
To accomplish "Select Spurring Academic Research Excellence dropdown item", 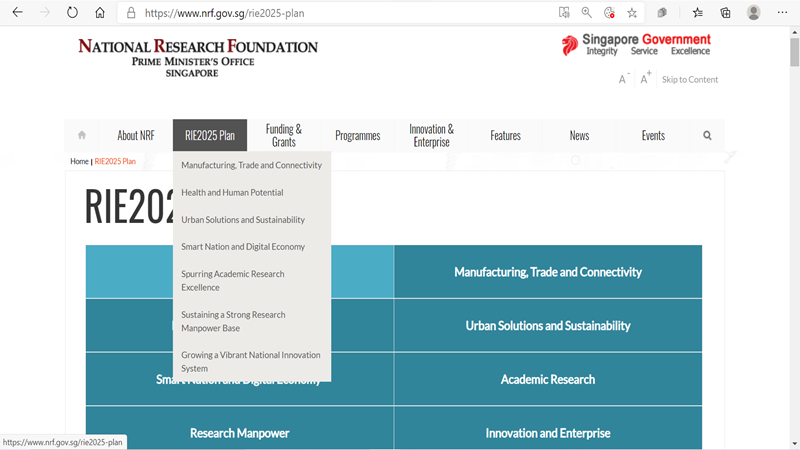I will pyautogui.click(x=252, y=281).
